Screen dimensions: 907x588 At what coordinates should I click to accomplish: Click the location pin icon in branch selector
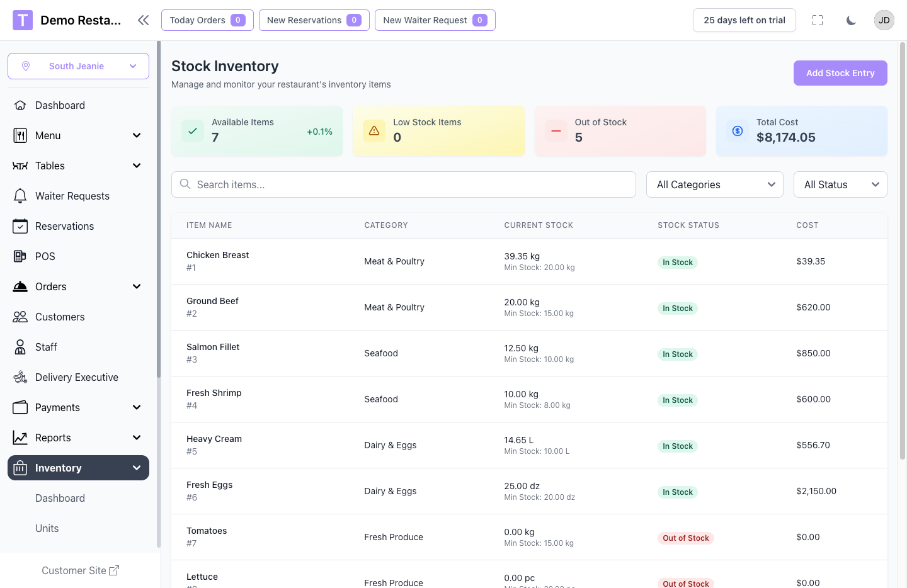pos(26,66)
